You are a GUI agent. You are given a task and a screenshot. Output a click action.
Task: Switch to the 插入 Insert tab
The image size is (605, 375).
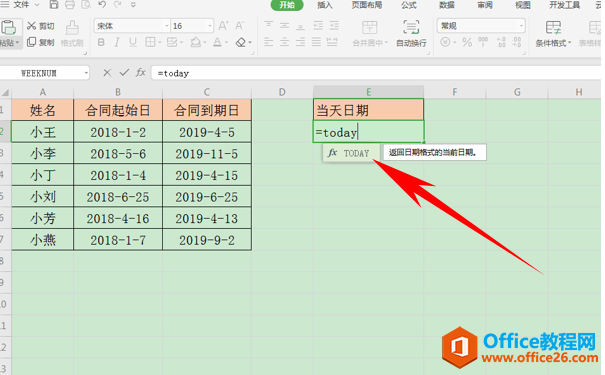[x=325, y=5]
